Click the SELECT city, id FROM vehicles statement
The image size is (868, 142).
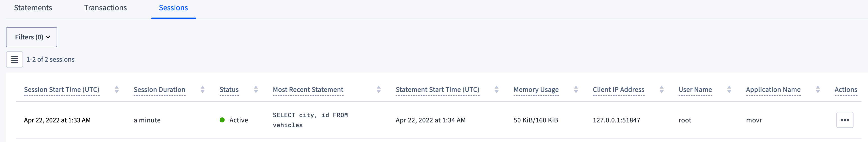point(310,120)
